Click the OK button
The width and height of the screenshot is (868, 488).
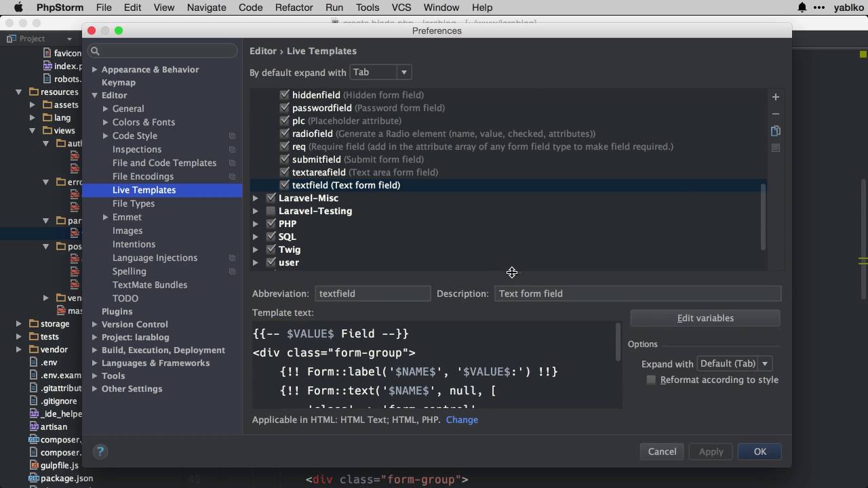coord(759,451)
